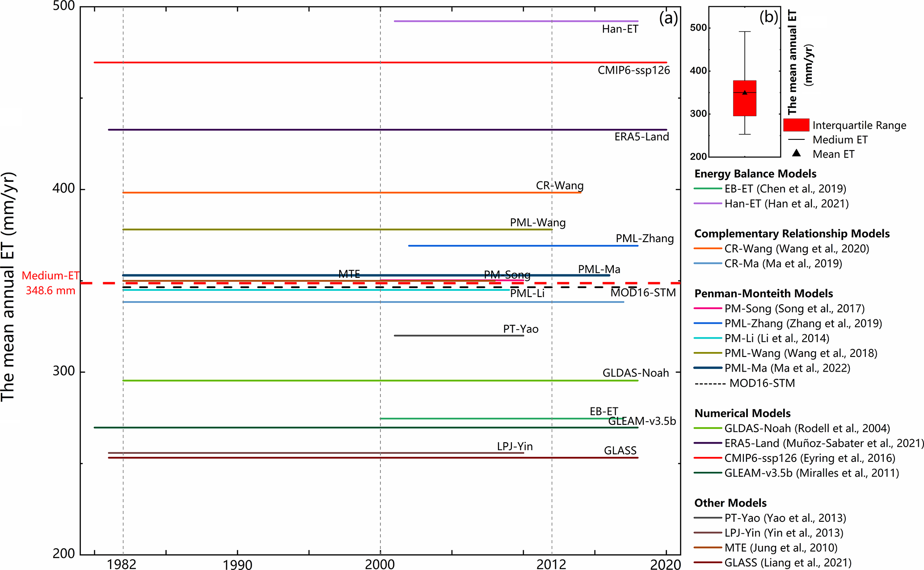The width and height of the screenshot is (924, 570).
Task: Click the (a) panel label
Action: 668,18
